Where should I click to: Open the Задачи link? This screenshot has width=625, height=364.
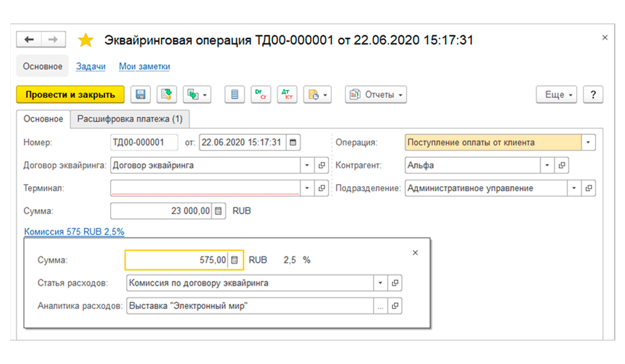(91, 66)
